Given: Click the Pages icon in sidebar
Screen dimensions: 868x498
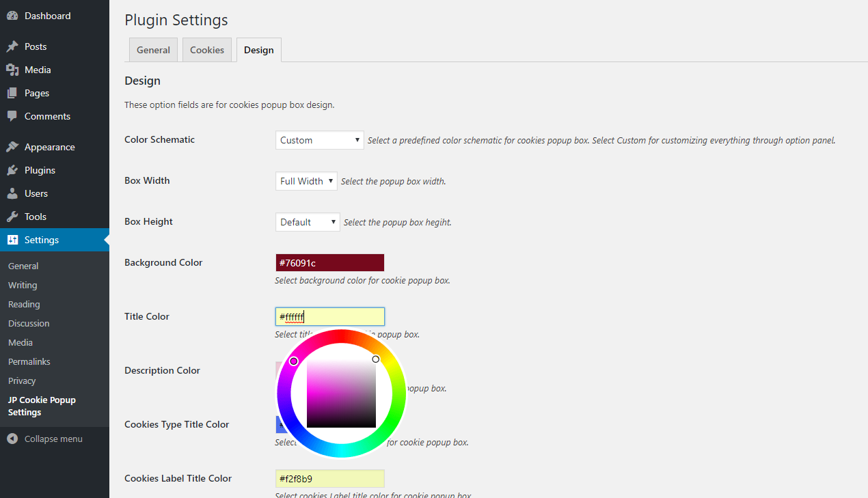Looking at the screenshot, I should (x=12, y=93).
